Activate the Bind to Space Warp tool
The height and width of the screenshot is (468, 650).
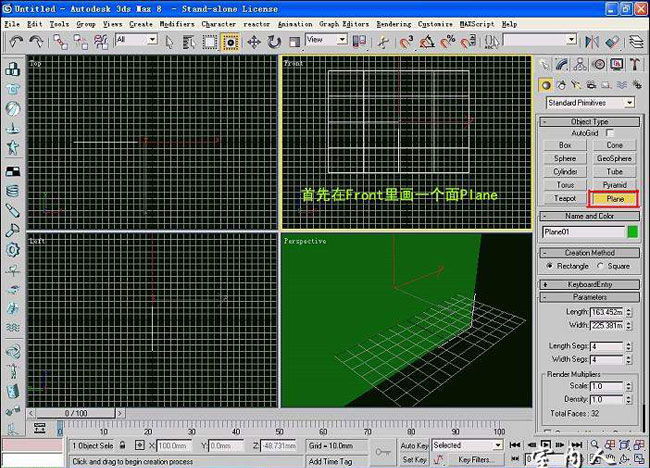(101, 42)
